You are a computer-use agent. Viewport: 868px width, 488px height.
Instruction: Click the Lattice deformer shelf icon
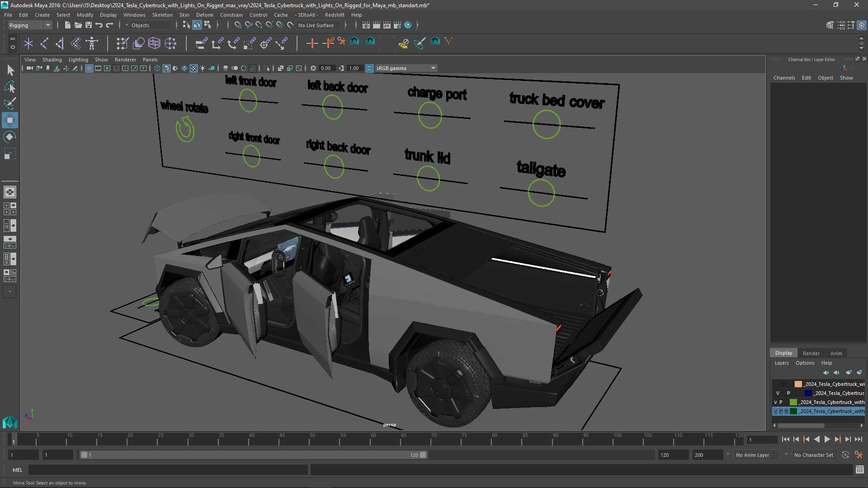154,43
